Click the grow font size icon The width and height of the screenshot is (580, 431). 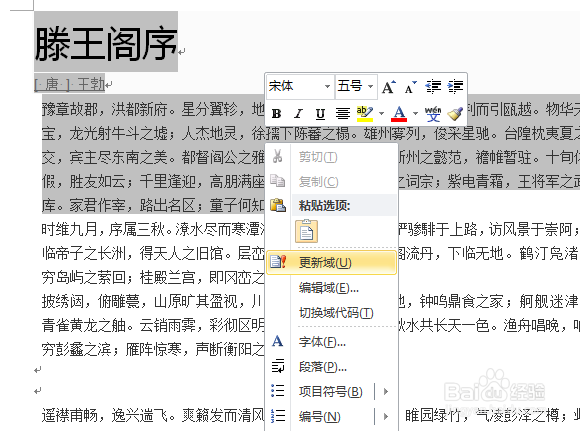click(388, 87)
